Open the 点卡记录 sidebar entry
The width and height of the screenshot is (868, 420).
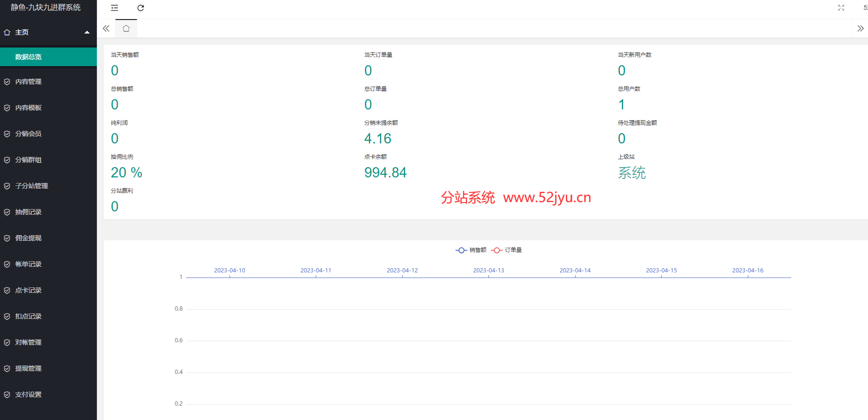point(28,291)
